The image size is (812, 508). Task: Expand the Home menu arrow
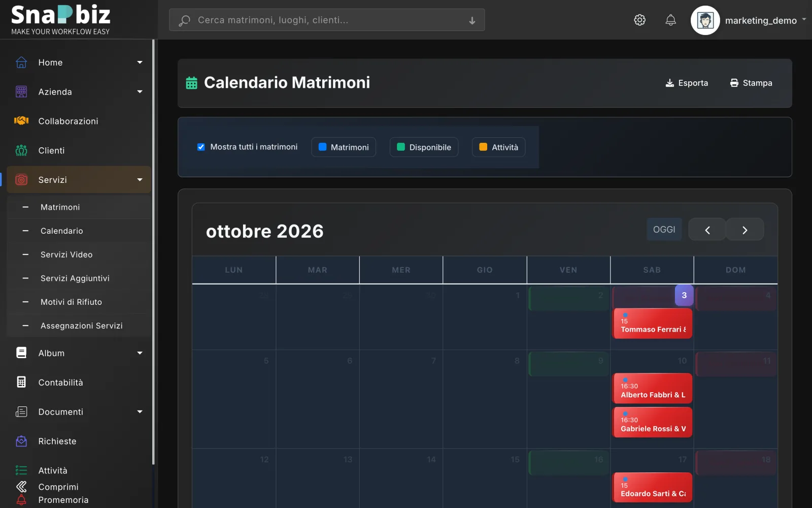tap(140, 62)
